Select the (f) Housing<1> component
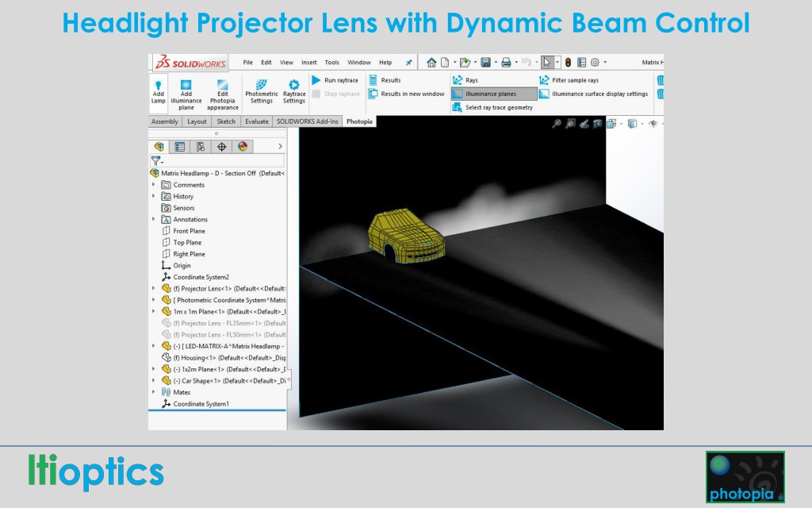 pyautogui.click(x=223, y=358)
